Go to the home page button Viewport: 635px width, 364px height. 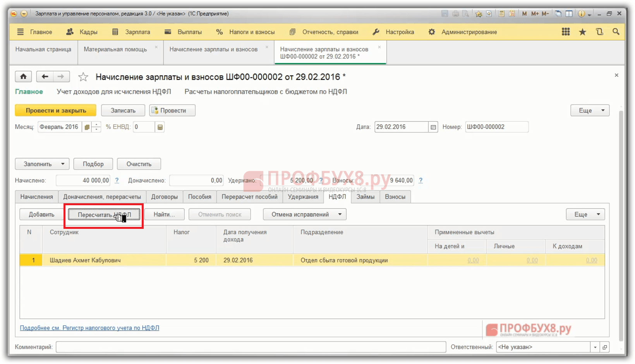tap(23, 76)
